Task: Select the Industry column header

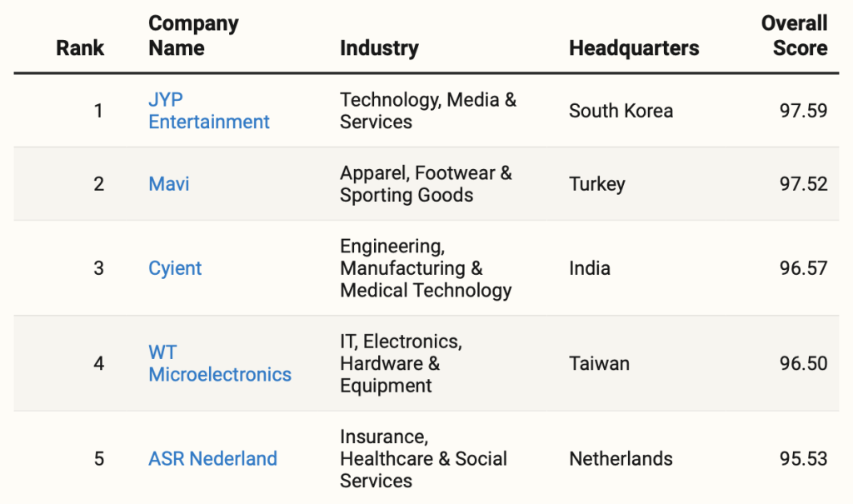Action: (379, 47)
